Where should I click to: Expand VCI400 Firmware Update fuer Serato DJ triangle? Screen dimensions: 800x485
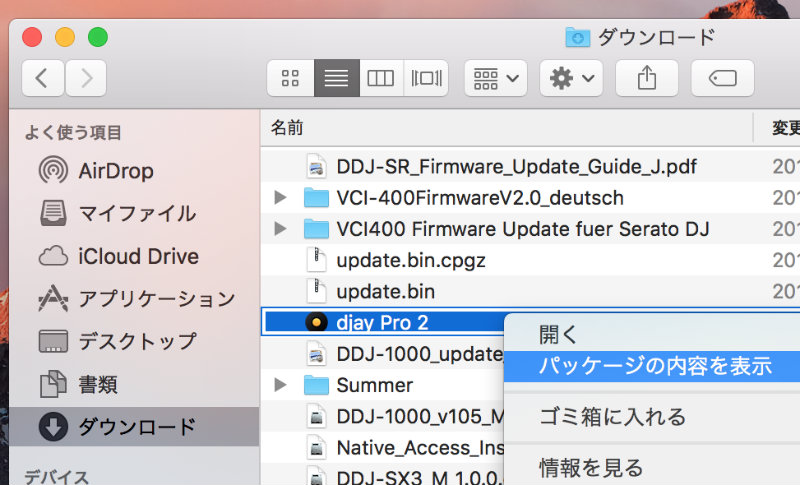coord(280,229)
